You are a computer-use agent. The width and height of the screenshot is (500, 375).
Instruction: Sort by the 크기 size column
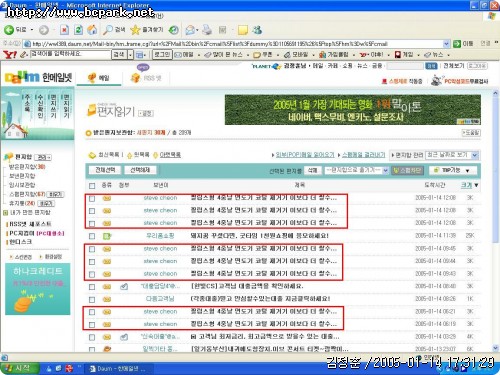click(x=466, y=185)
